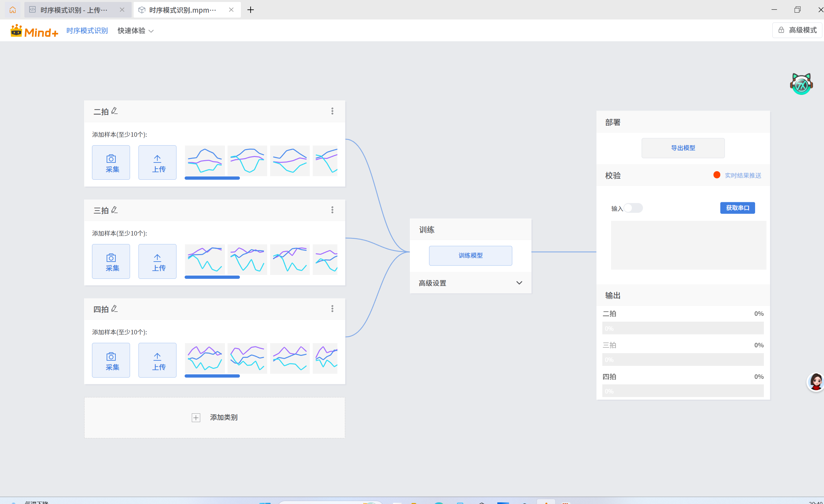The image size is (824, 504).
Task: Click the 高级模式 lock button
Action: click(797, 30)
